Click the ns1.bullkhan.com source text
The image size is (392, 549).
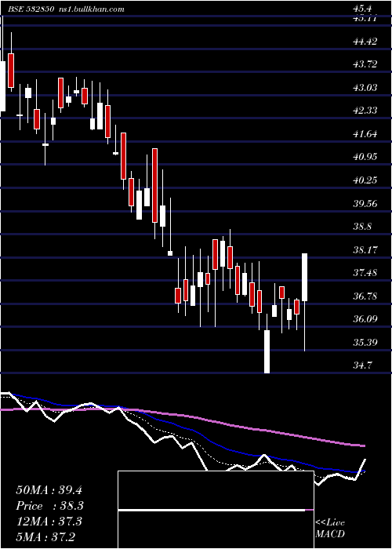coord(90,9)
